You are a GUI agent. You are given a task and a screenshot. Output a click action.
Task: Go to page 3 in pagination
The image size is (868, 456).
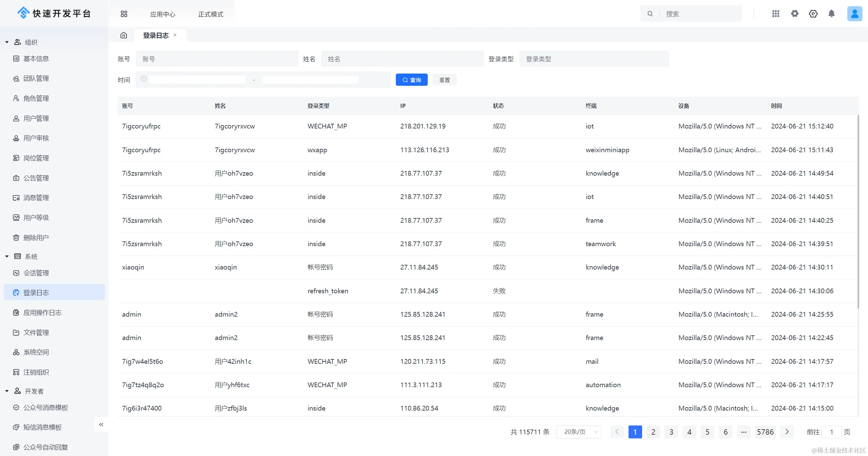click(x=671, y=432)
